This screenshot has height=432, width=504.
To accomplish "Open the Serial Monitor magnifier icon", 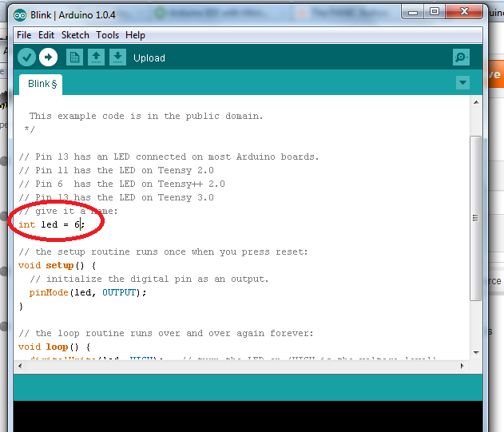I will point(461,57).
